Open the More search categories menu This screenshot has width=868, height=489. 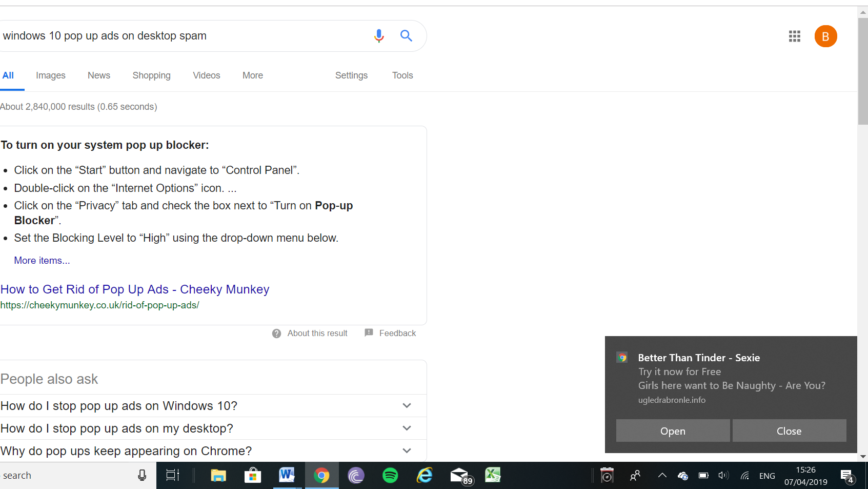pyautogui.click(x=253, y=75)
